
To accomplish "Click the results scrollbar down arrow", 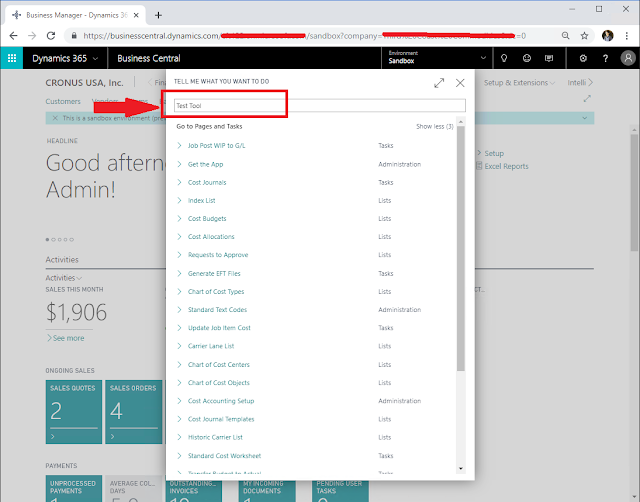I will [x=461, y=469].
